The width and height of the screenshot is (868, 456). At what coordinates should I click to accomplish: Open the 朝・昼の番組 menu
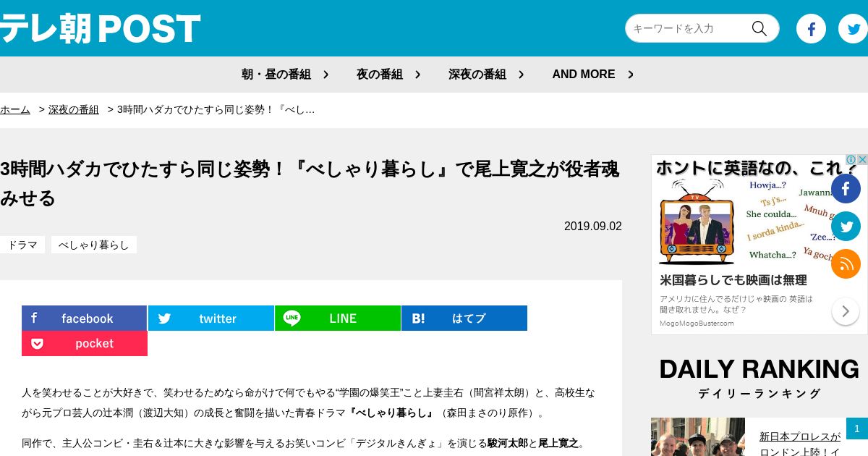(276, 75)
